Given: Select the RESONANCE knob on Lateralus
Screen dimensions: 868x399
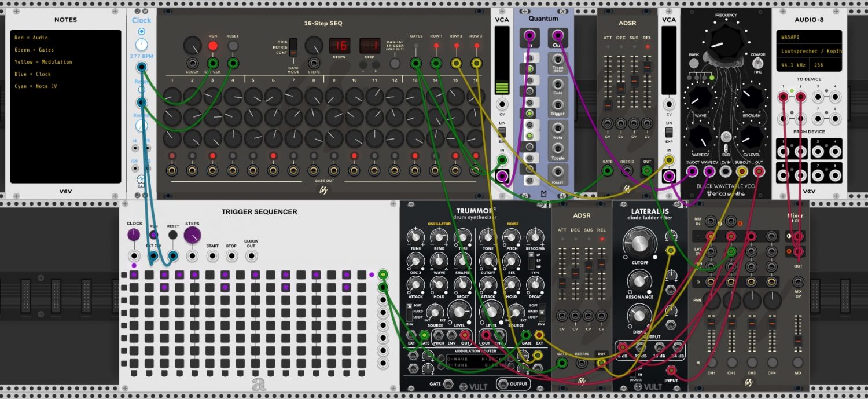Looking at the screenshot, I should tap(639, 281).
